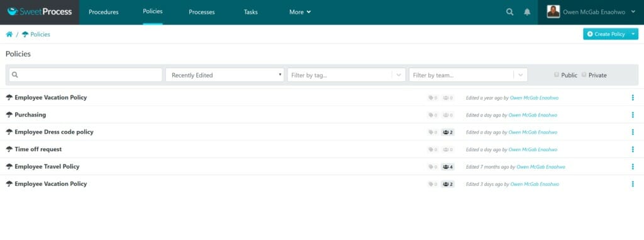Open Employee Dress code policy
The image size is (644, 240).
[54, 132]
